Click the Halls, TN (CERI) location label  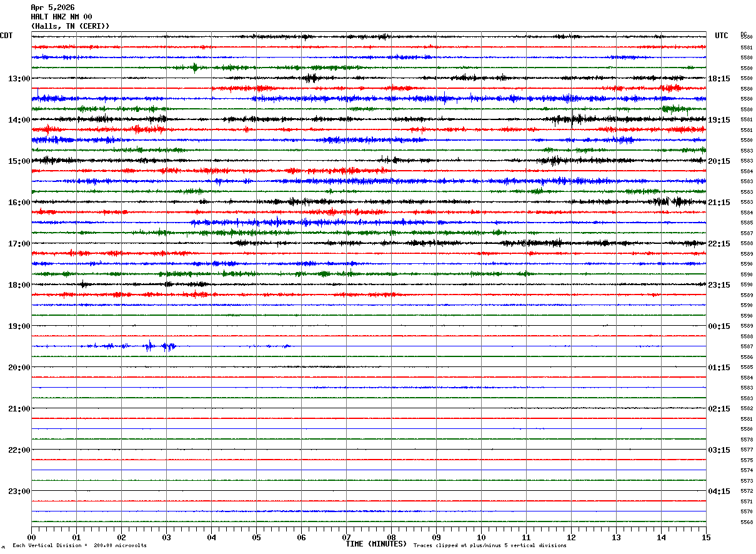point(70,26)
